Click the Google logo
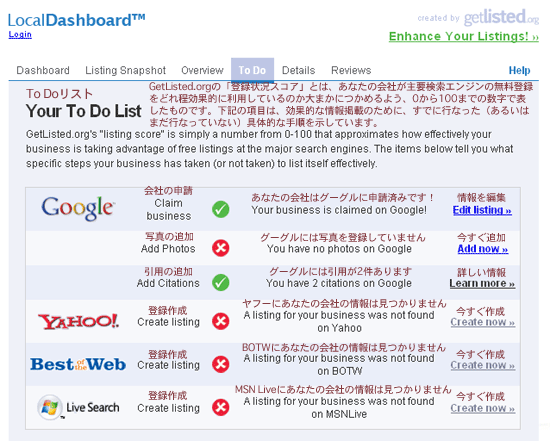 pyautogui.click(x=78, y=208)
